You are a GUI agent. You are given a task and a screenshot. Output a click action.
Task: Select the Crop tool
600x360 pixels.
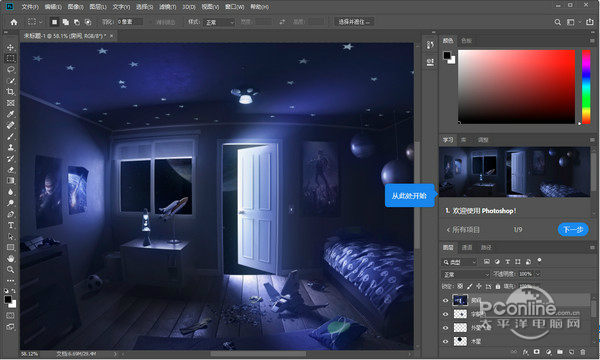(10, 92)
